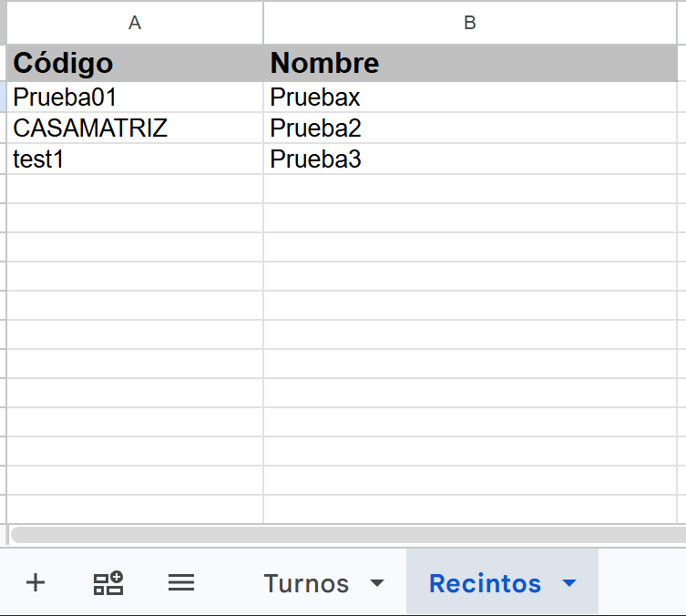Select the test1 cell
The width and height of the screenshot is (686, 616).
(x=135, y=159)
